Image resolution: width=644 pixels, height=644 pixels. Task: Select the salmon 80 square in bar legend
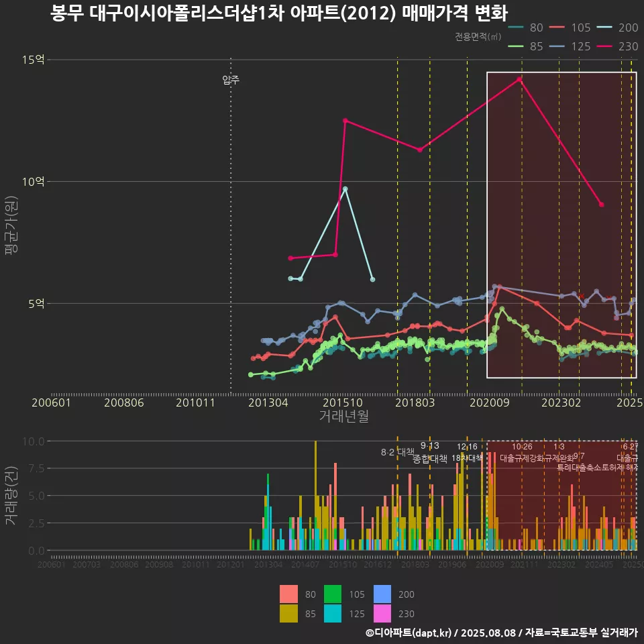pos(288,594)
